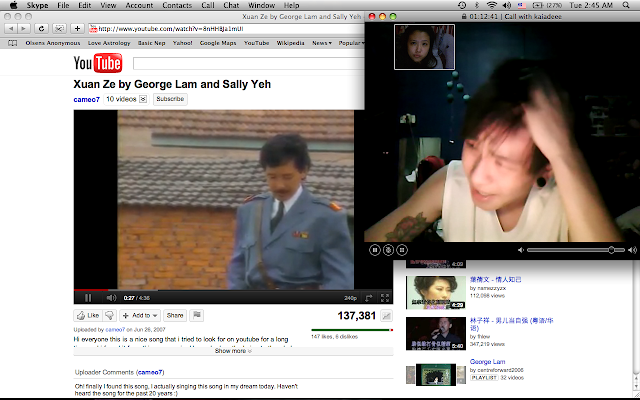Viewport: 640px width, 400px height.
Task: Click the Bluetooth menu bar icon
Action: point(476,5)
